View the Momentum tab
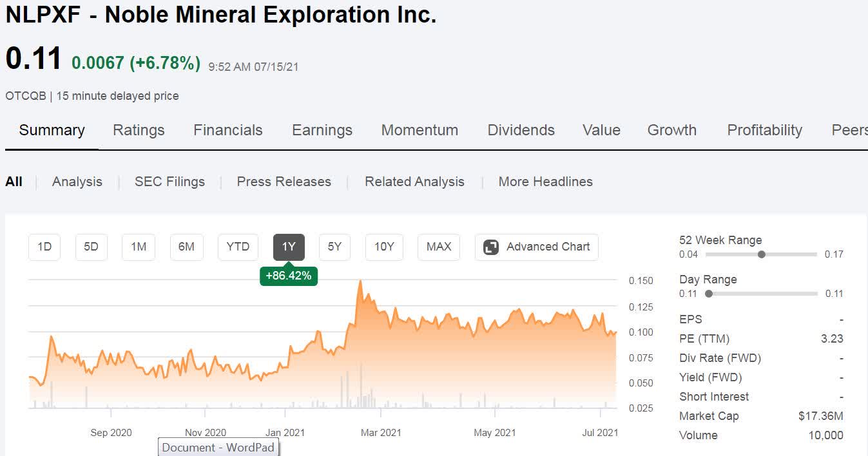The width and height of the screenshot is (868, 456). 420,130
